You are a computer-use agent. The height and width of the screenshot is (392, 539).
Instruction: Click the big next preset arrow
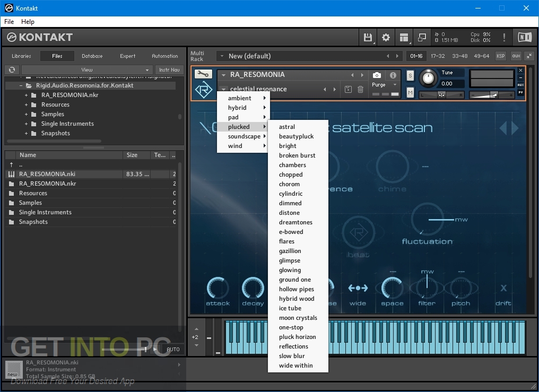pos(515,128)
